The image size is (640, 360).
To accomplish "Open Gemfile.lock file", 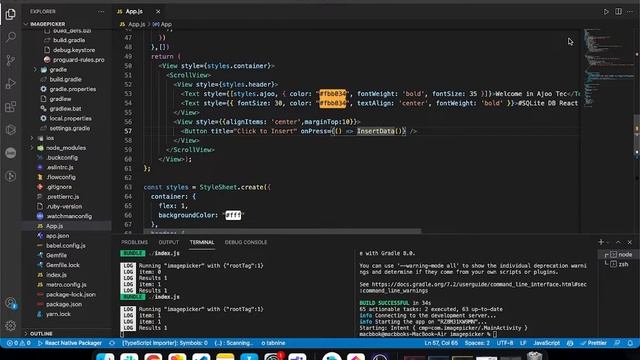I will 62,265.
